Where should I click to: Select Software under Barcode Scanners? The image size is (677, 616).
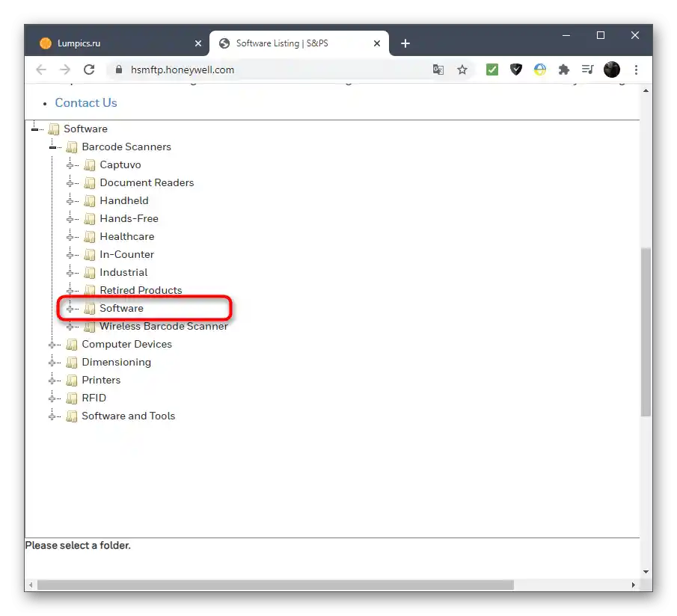pos(121,309)
